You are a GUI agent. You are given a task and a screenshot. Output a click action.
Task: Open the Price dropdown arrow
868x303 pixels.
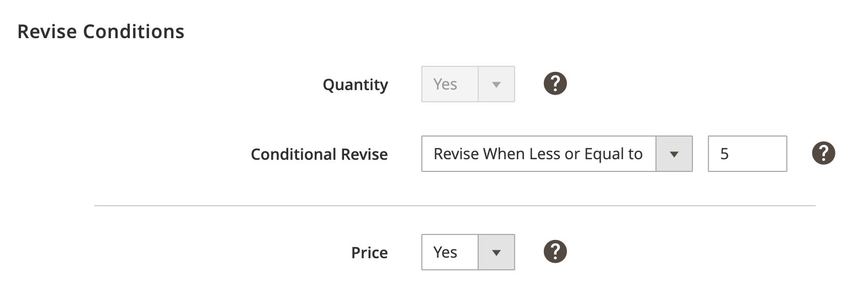point(496,253)
